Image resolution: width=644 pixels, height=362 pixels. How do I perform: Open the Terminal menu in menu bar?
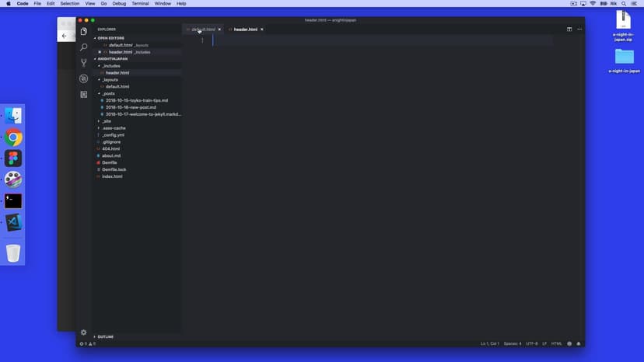(140, 4)
